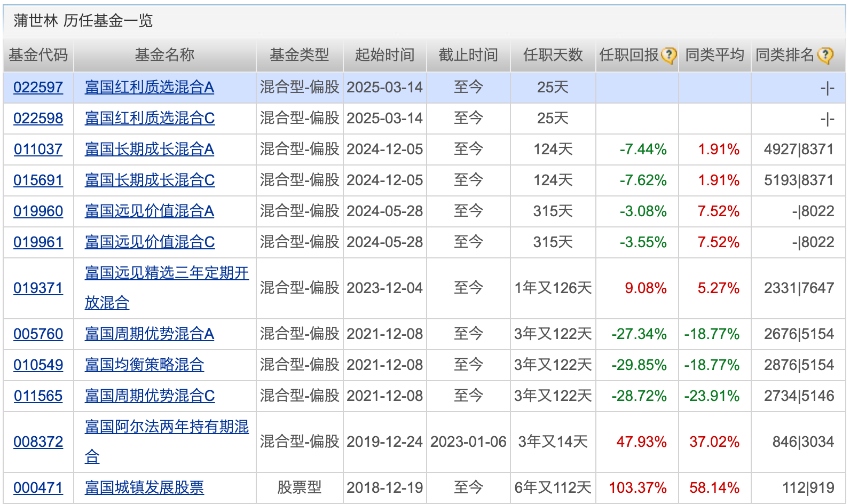The width and height of the screenshot is (850, 504).
Task: Select the return value 9.08%
Action: coord(646,288)
